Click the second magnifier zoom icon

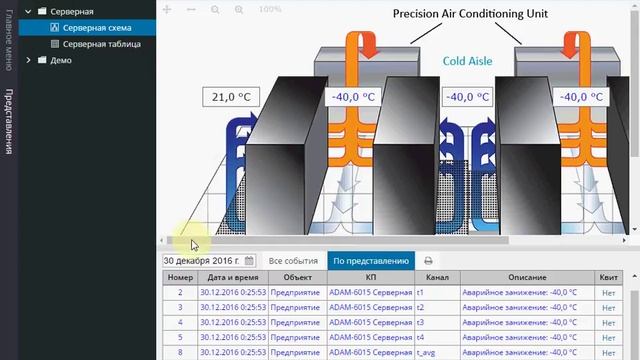pos(239,9)
